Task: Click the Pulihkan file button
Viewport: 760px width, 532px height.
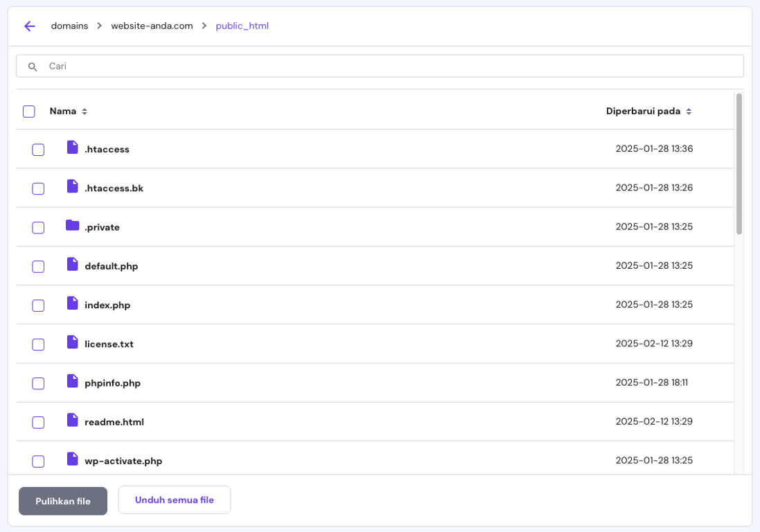Action: (x=62, y=501)
